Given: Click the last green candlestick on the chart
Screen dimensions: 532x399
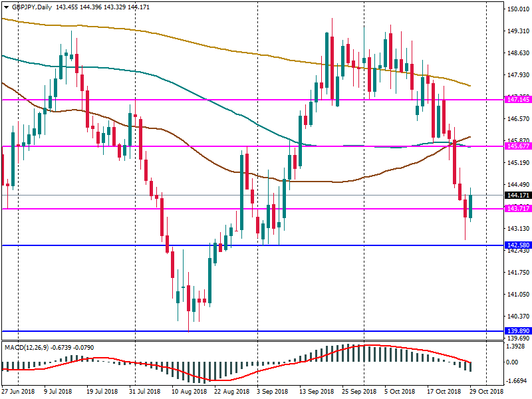Looking at the screenshot, I should [x=471, y=207].
